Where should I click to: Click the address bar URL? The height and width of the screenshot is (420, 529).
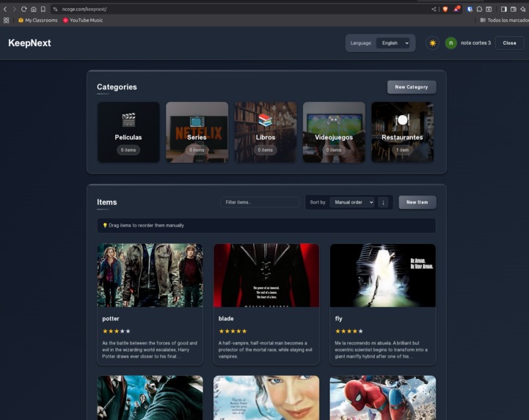84,9
